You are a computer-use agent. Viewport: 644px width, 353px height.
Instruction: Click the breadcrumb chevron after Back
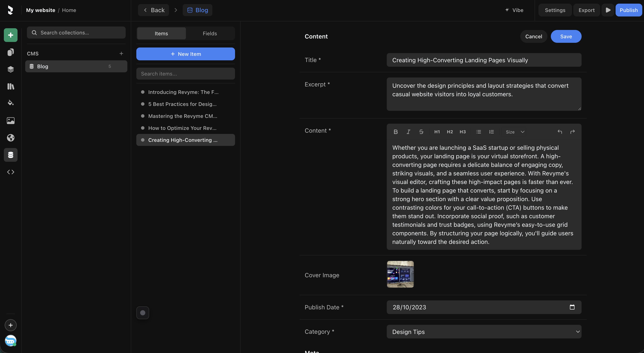click(176, 10)
